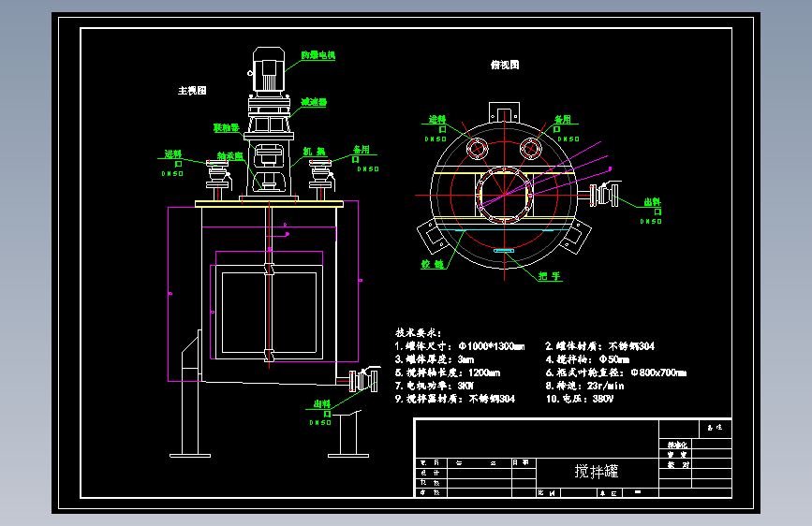Click the 标准化 cell in the title block
Screen dimensions: 812x526
pyautogui.click(x=677, y=445)
